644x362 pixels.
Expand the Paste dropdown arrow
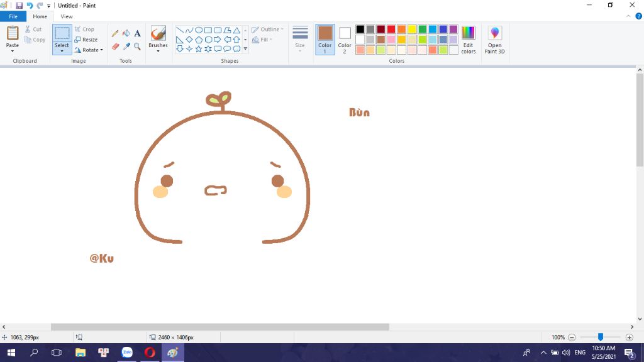[13, 52]
